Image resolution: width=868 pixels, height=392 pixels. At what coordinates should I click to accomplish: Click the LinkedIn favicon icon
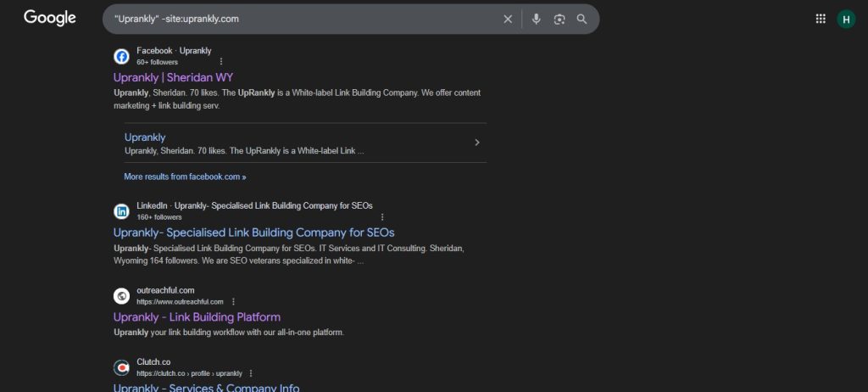coord(121,211)
